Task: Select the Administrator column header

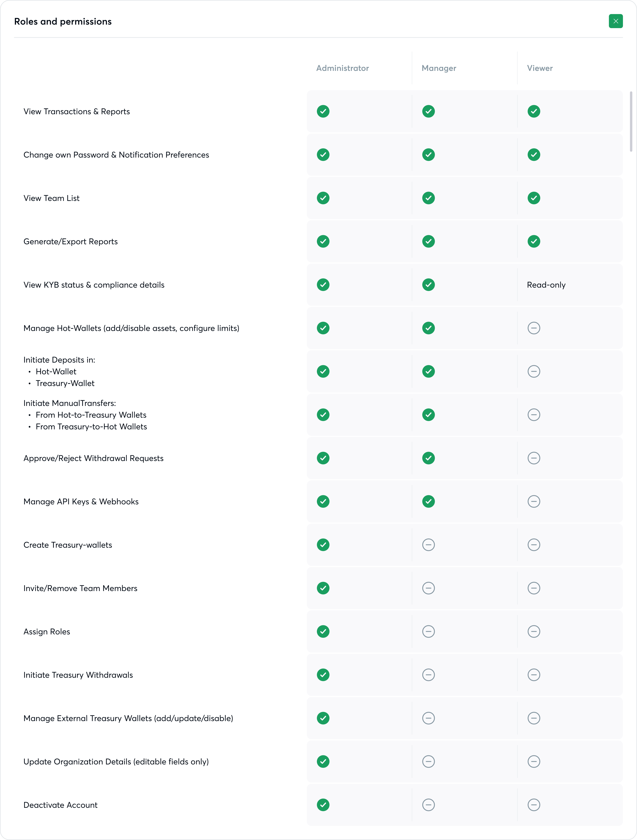Action: pos(343,68)
